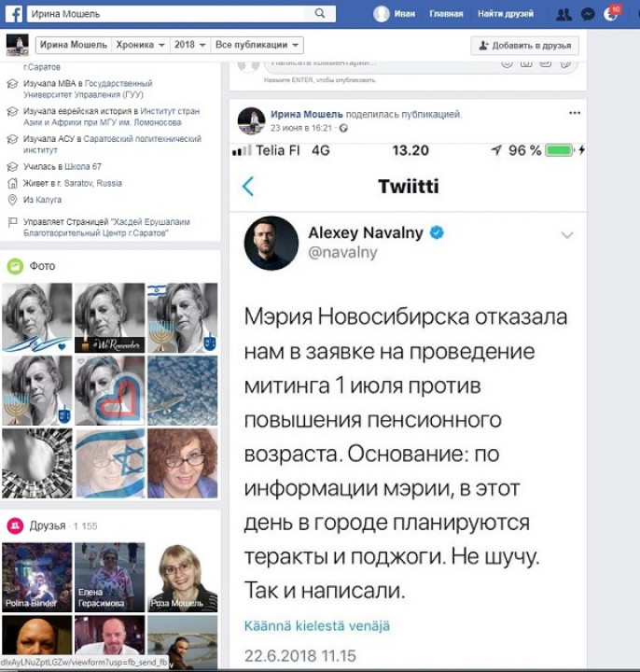Open Ирина Мошель author link in post
This screenshot has height=672, width=640.
pyautogui.click(x=307, y=115)
